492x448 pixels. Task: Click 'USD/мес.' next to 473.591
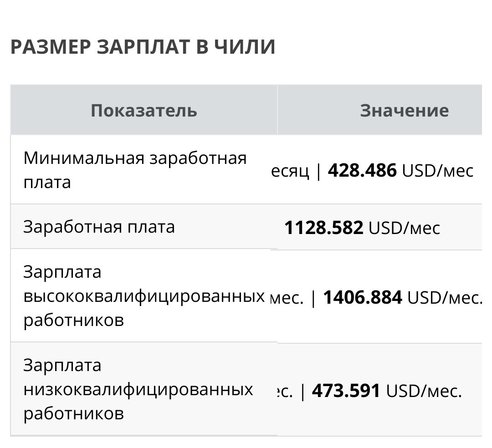coord(424,391)
